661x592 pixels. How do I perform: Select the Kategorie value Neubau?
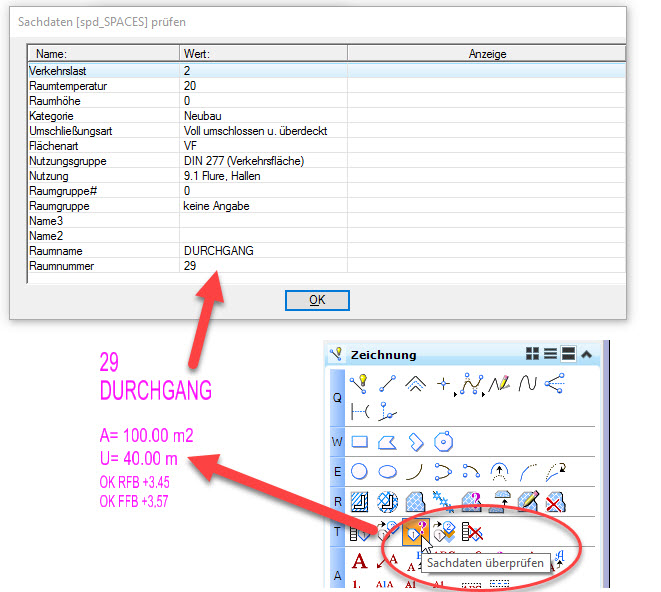click(203, 116)
